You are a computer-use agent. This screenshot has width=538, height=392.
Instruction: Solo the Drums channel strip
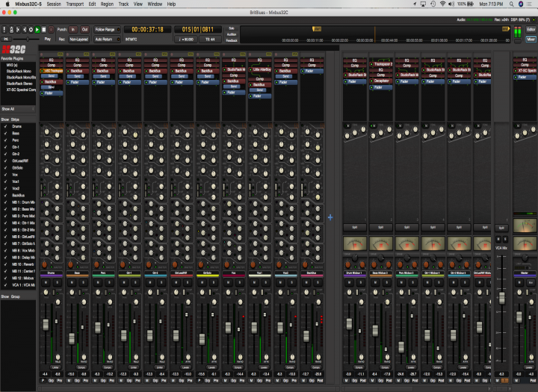pos(57,282)
